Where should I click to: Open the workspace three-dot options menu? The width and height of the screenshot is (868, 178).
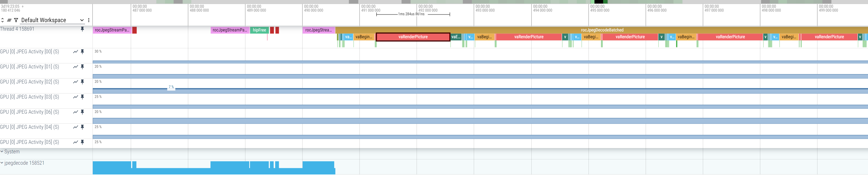pyautogui.click(x=89, y=20)
